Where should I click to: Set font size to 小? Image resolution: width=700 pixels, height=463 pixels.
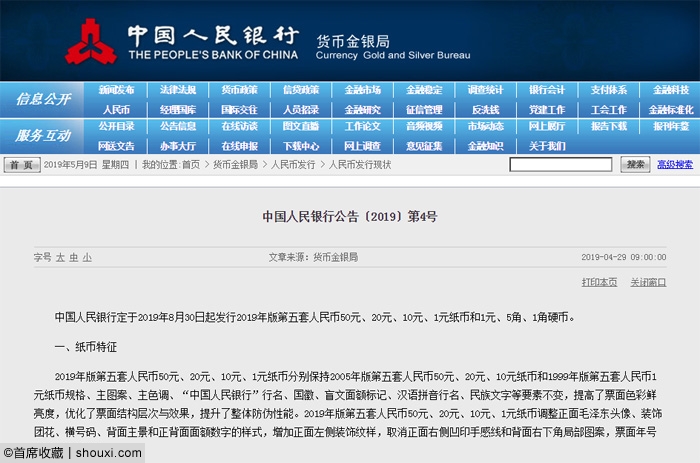coord(87,258)
